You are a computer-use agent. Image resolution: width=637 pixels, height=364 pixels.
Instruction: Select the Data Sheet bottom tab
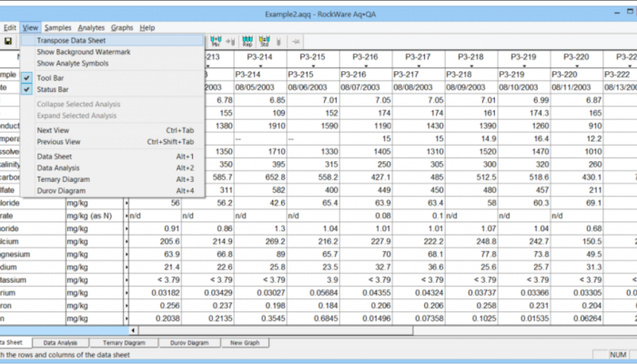[x=14, y=342]
